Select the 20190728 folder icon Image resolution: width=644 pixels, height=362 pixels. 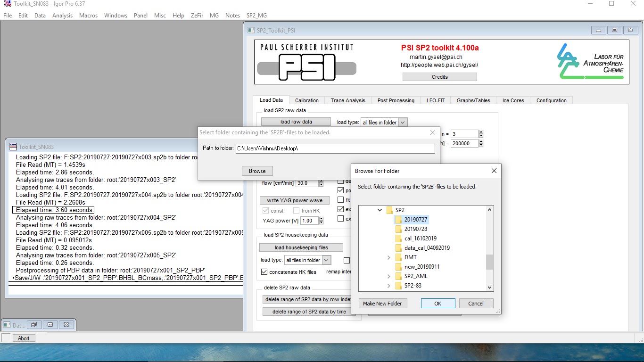tap(398, 229)
